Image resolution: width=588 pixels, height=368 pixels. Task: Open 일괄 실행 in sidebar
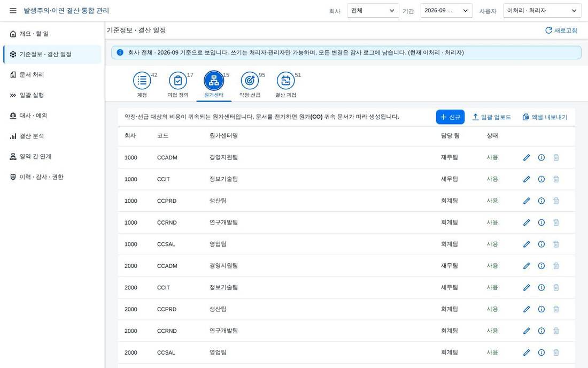point(52,95)
